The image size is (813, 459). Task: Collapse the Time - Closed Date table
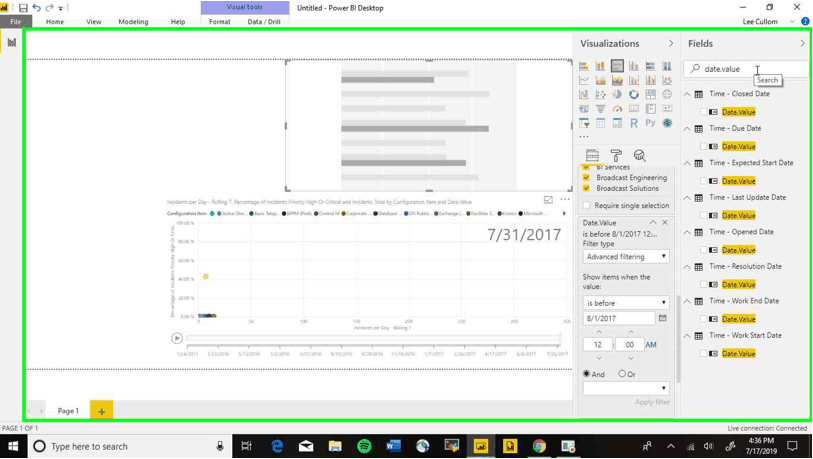687,94
